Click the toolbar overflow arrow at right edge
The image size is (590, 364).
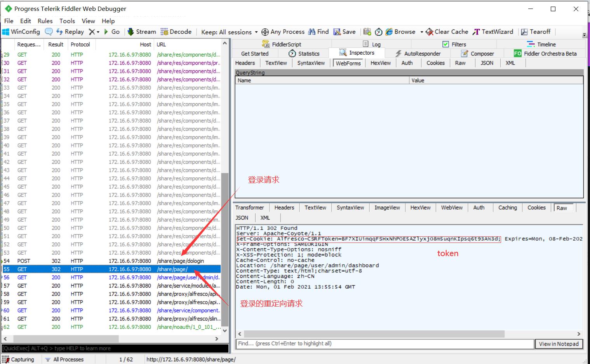[585, 35]
